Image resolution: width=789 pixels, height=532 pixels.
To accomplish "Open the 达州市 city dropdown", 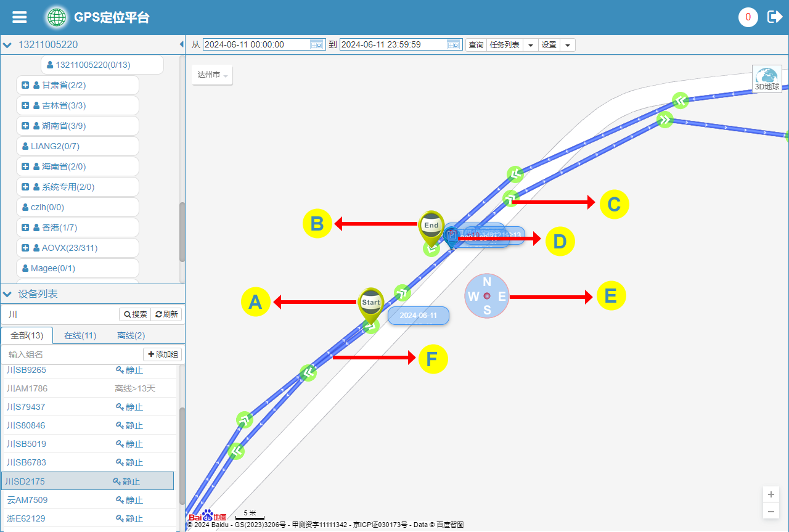I will tap(212, 75).
